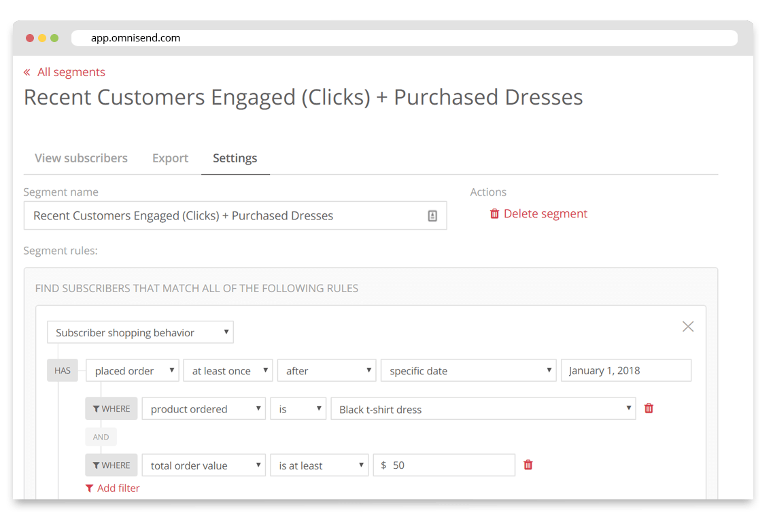Click the $ 50 order value field
Image resolution: width=773 pixels, height=532 pixels.
pyautogui.click(x=444, y=465)
